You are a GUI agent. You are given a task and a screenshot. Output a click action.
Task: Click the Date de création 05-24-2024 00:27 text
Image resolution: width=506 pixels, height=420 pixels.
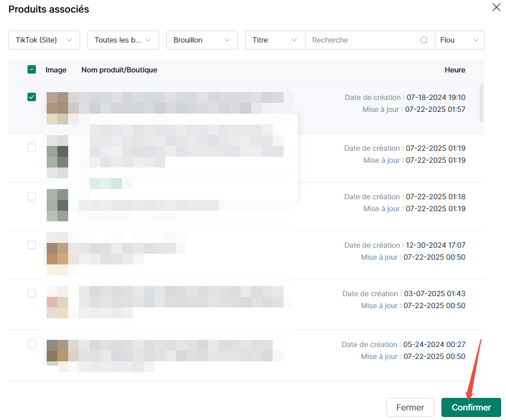tap(403, 345)
